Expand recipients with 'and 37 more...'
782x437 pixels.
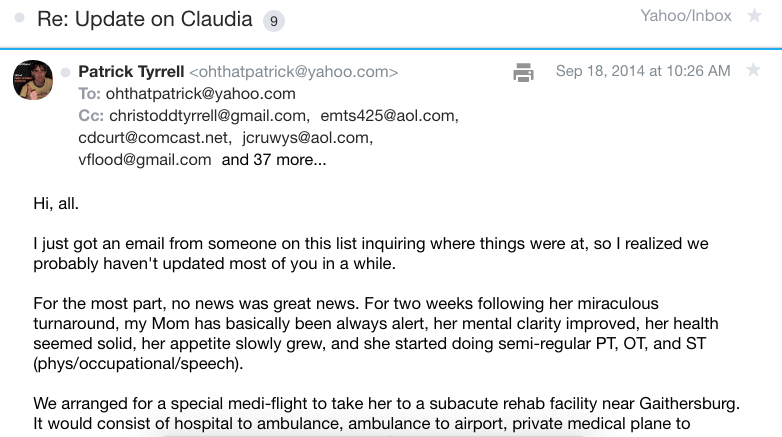(273, 159)
